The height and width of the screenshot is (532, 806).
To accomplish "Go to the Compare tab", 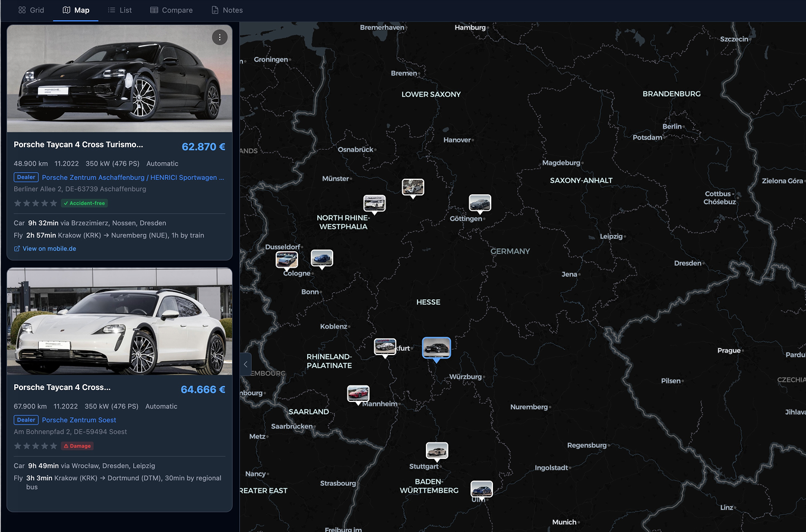I will [171, 10].
